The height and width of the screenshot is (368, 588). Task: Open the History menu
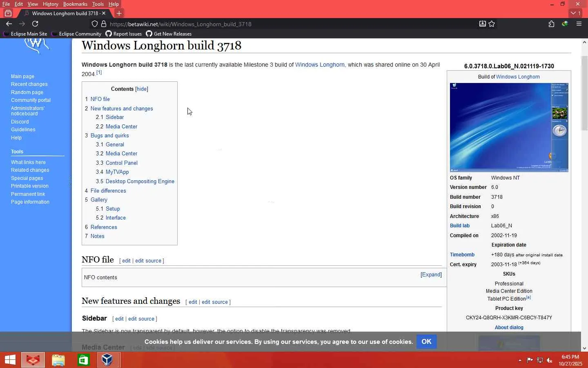coord(51,4)
